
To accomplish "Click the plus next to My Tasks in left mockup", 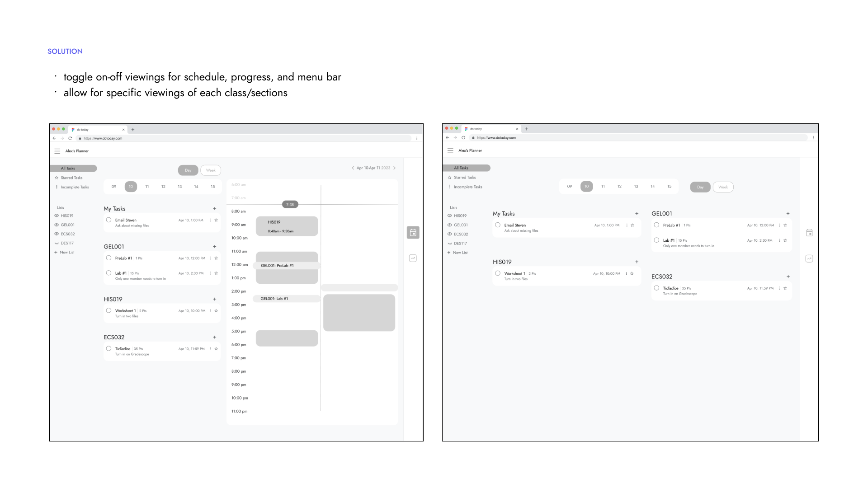I will point(215,209).
